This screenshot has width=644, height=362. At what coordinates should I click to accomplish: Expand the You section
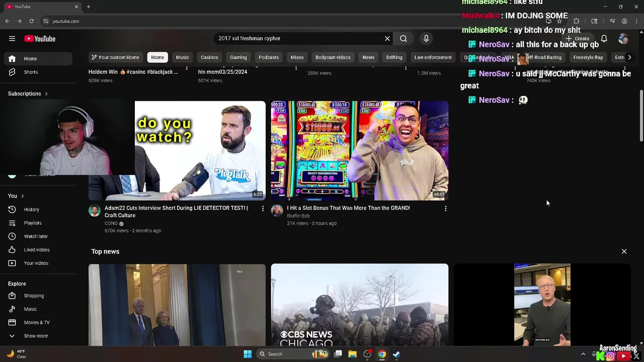pos(16,196)
